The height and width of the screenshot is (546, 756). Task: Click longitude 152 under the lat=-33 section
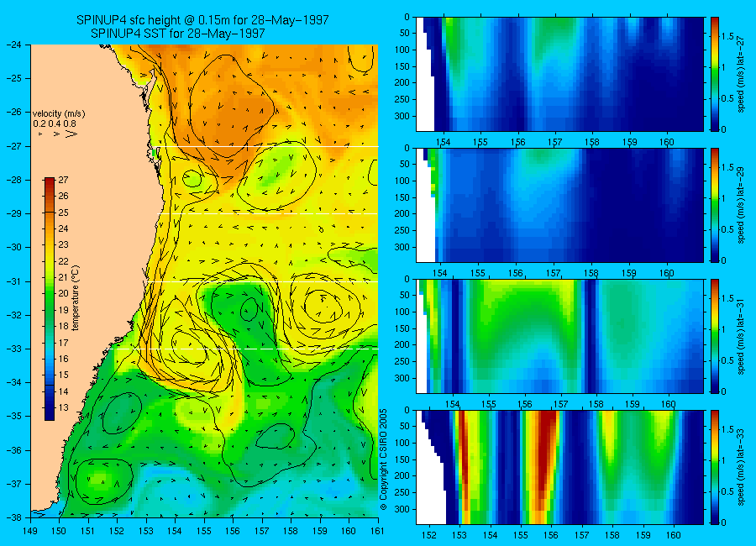point(428,535)
